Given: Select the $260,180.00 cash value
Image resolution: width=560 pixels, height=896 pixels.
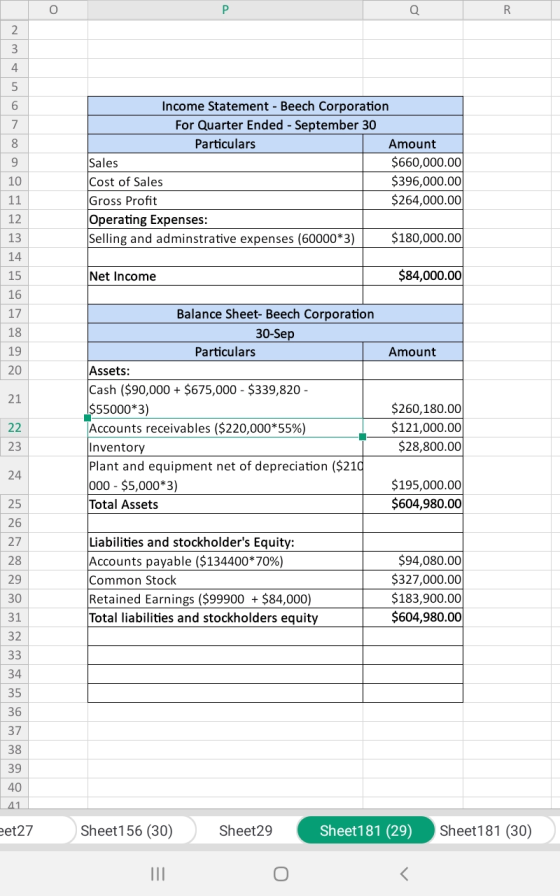Looking at the screenshot, I should pyautogui.click(x=413, y=399).
